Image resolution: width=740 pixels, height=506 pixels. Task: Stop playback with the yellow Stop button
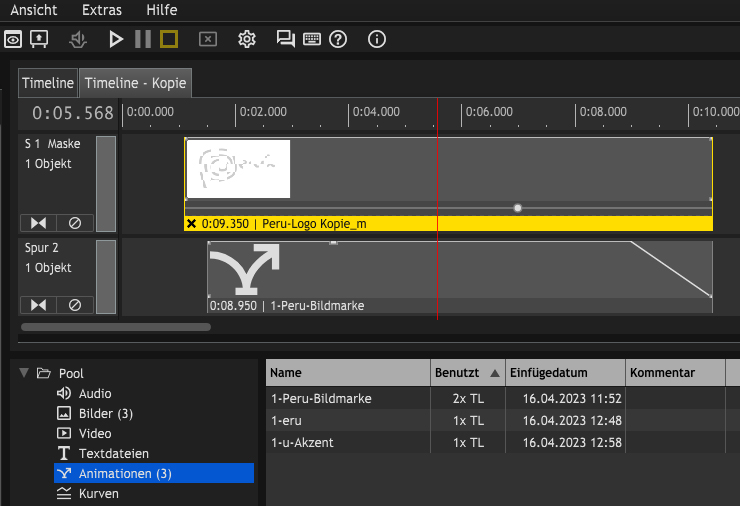169,39
